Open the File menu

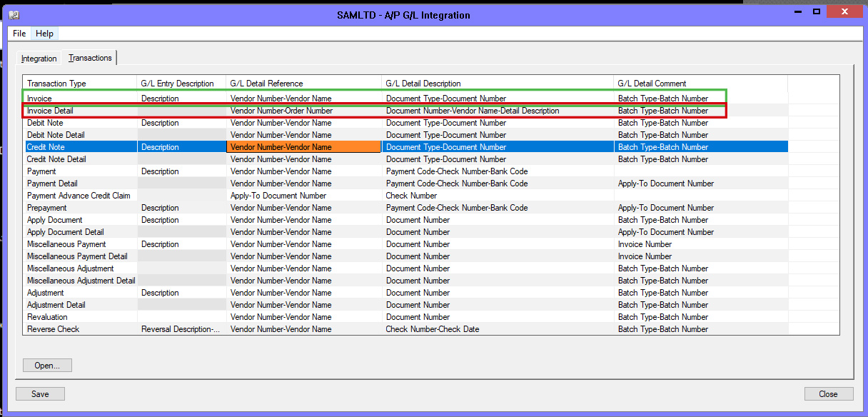click(x=19, y=34)
